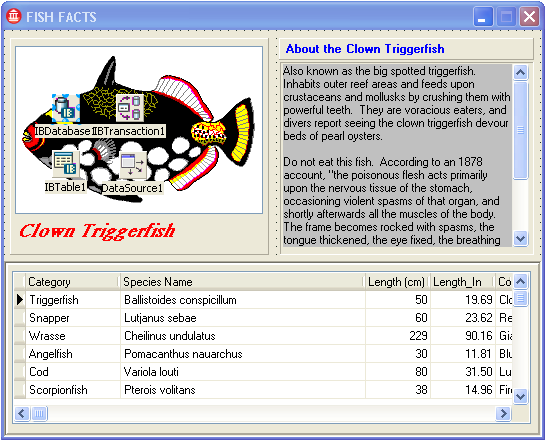Image resolution: width=546 pixels, height=441 pixels.
Task: Click the Category column header
Action: coord(72,282)
